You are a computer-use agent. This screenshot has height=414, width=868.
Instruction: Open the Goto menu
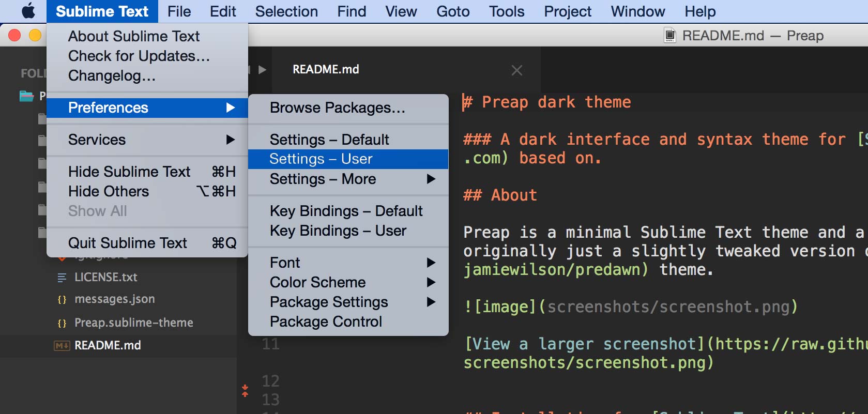[x=453, y=11]
